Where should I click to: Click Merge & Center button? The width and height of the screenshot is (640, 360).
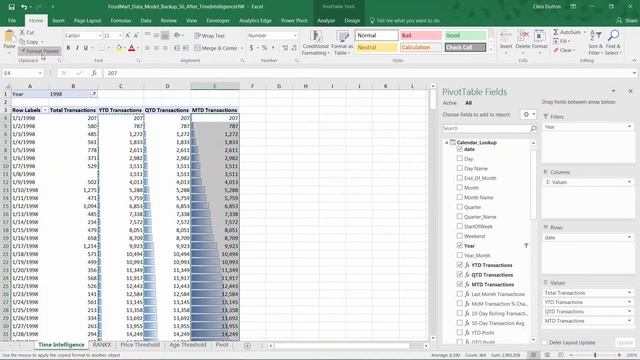[x=216, y=48]
